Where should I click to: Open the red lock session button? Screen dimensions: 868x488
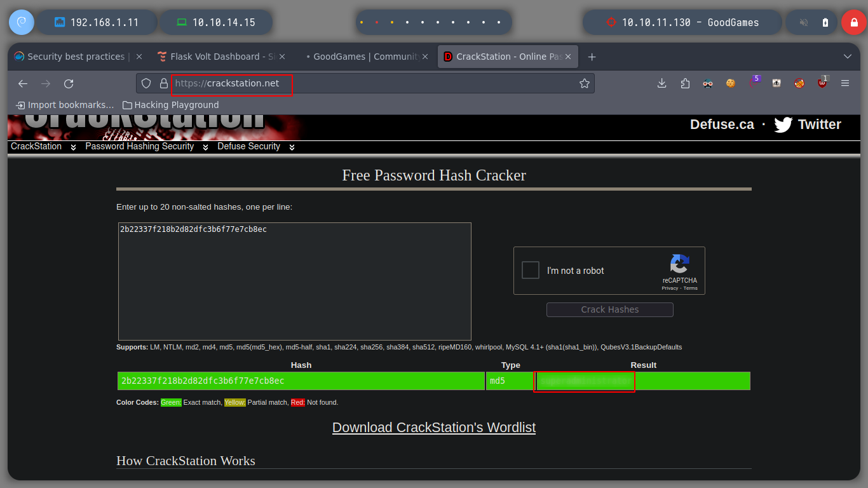[x=853, y=22]
